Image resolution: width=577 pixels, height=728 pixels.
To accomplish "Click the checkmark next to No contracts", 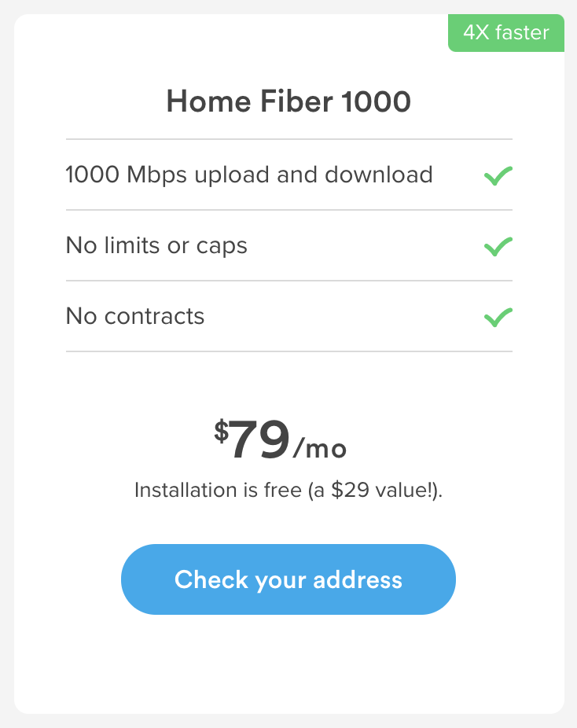I will click(x=498, y=318).
